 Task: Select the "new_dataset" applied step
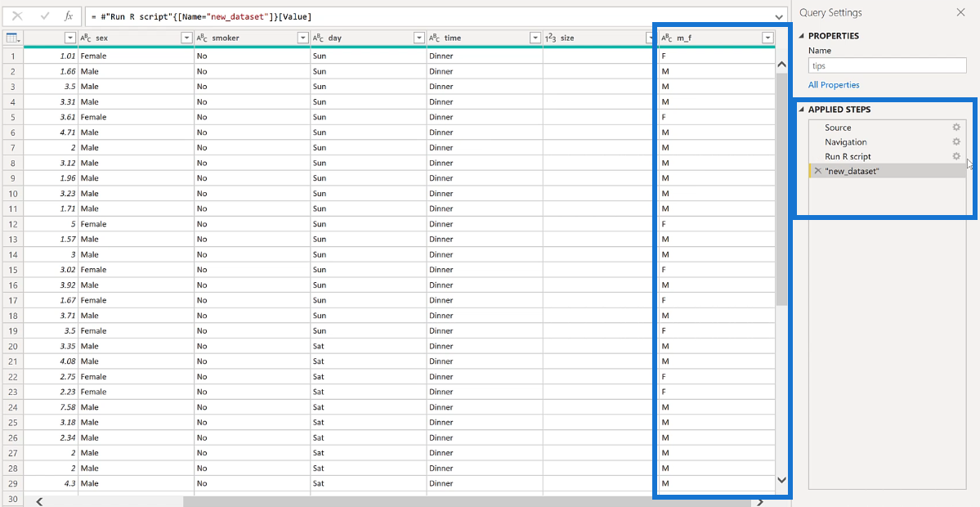(x=886, y=171)
